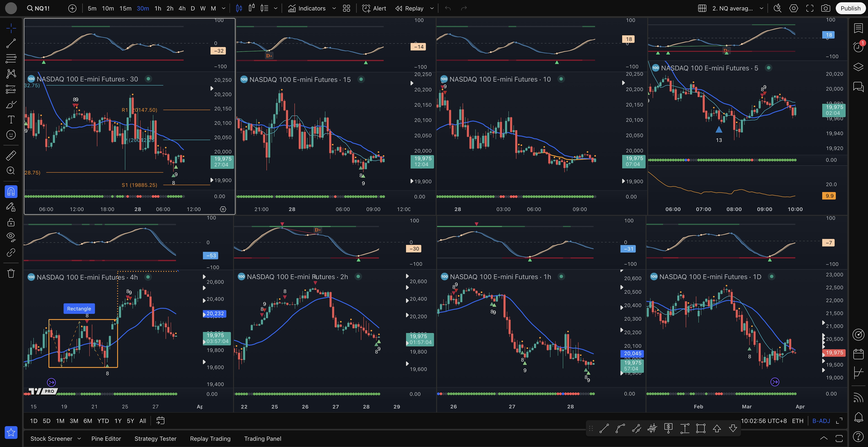Screen dimensions: 868x447
Task: Open the calendar panel in right sidebar
Action: 858,354
